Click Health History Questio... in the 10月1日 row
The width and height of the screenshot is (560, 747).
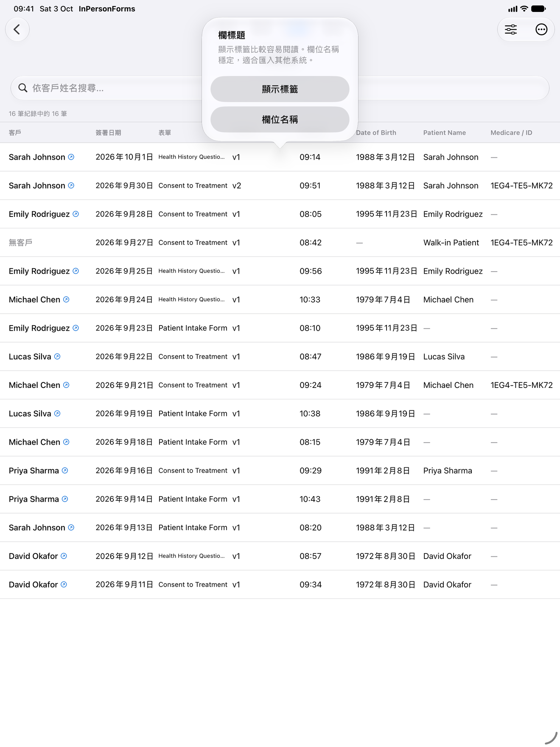(191, 157)
